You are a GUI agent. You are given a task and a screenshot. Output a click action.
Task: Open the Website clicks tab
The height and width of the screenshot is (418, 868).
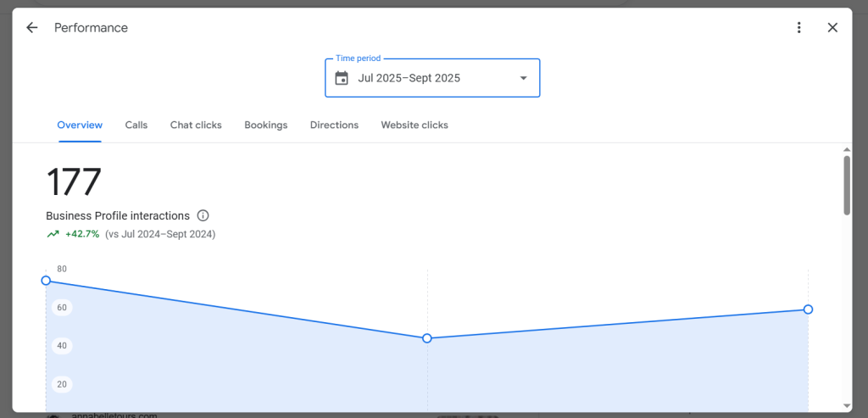click(415, 125)
